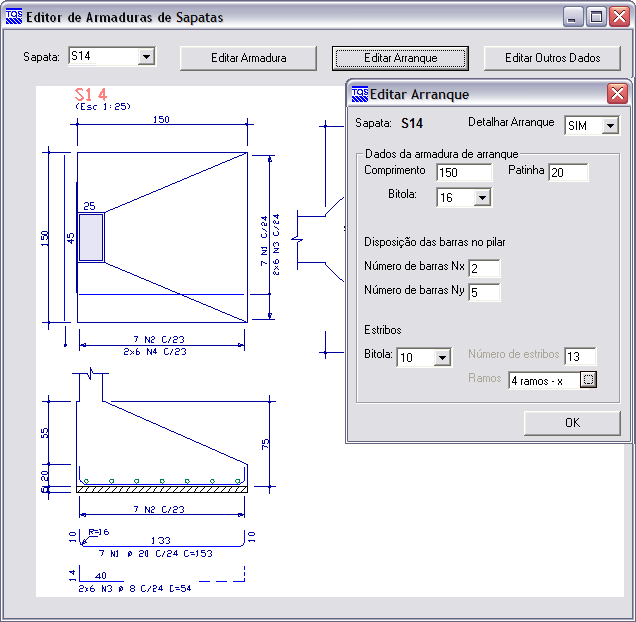Open the arranque Bitola dropdown showing 16
This screenshot has height=622, width=636.
click(482, 198)
